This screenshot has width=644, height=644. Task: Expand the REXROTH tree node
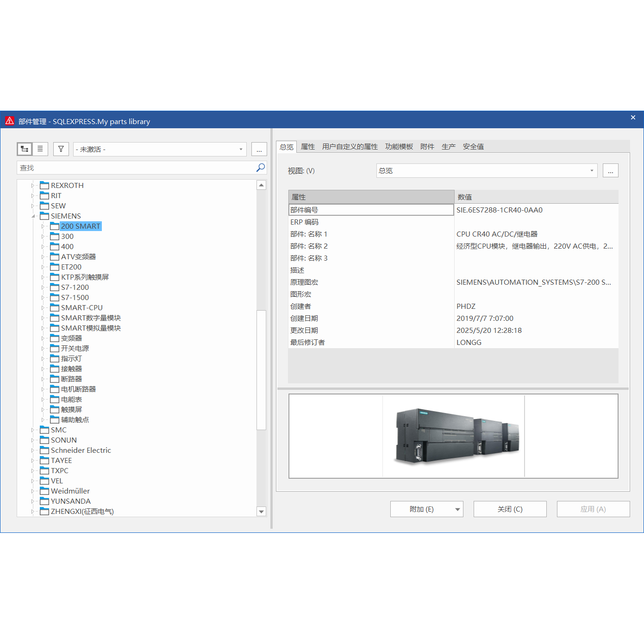(33, 186)
